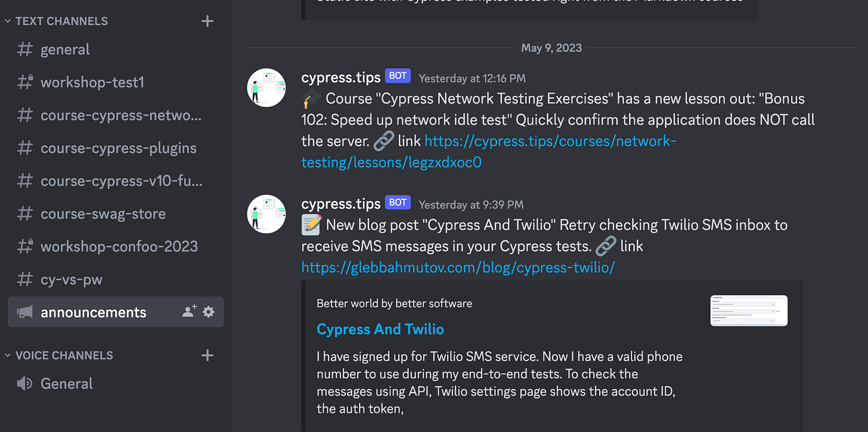Click the Yesterday at 12:16 PM timestamp
868x432 pixels.
click(472, 78)
